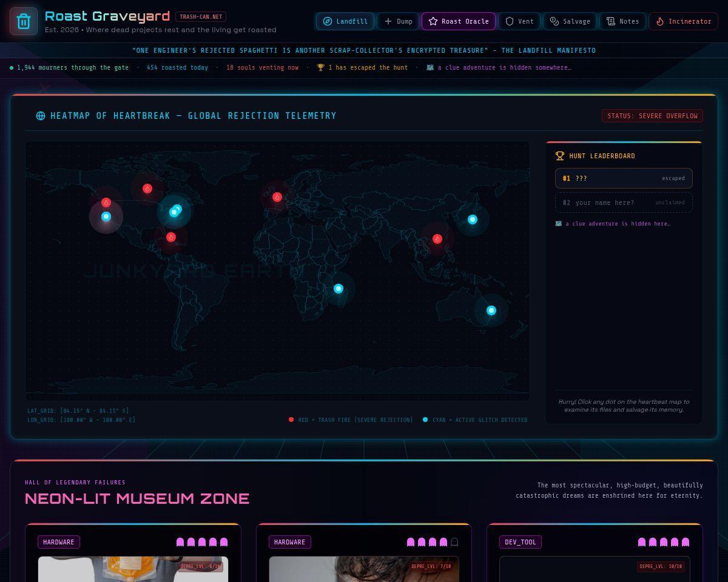The height and width of the screenshot is (582, 728).
Task: Click the DEPRE_LVL: 7/10 badge
Action: (x=431, y=567)
